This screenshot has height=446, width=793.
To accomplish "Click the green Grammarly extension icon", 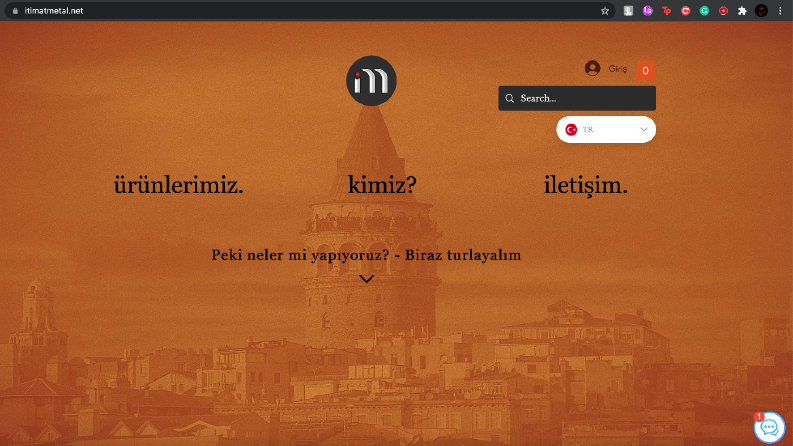I will [x=704, y=11].
